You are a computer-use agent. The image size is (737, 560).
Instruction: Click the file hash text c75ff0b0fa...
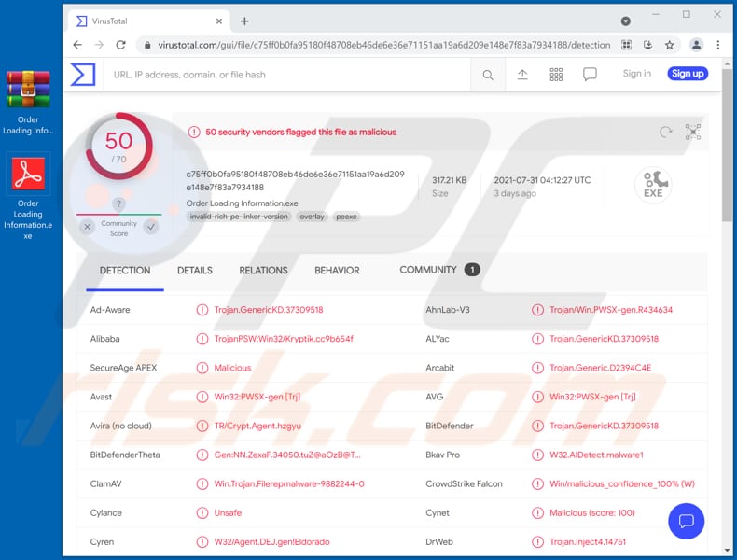[295, 180]
